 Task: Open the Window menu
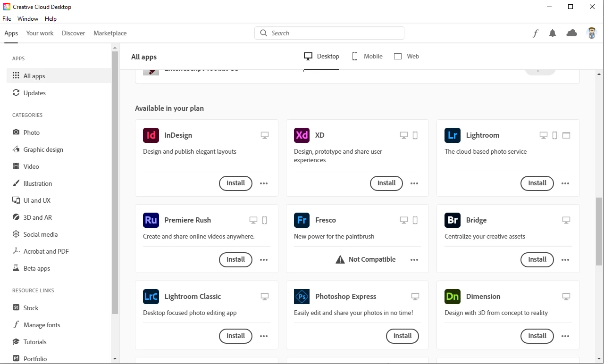pos(28,19)
